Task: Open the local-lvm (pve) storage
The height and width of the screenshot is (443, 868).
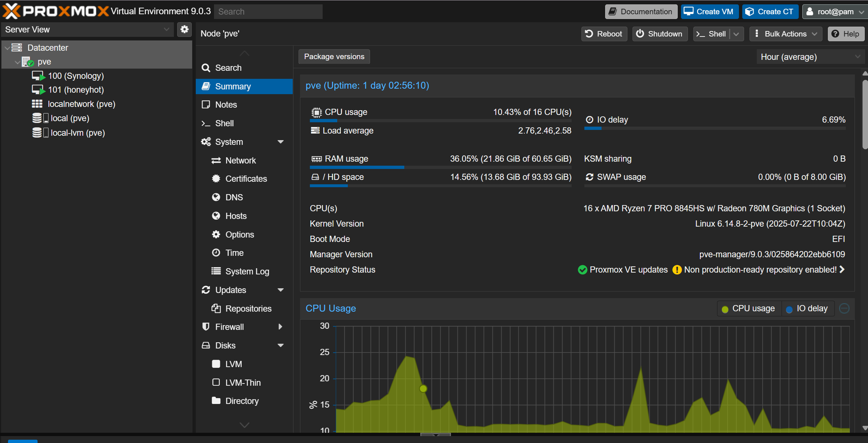Action: point(77,133)
